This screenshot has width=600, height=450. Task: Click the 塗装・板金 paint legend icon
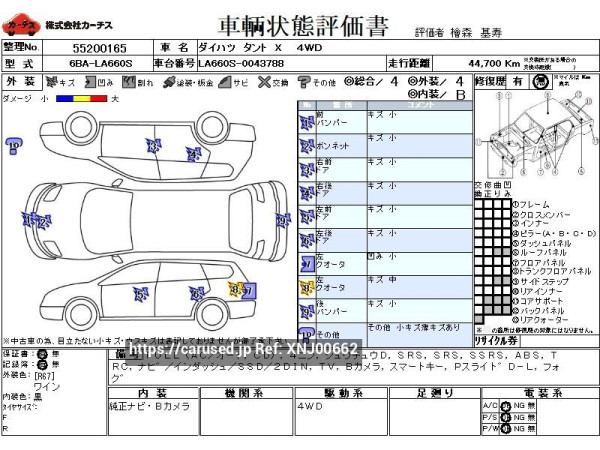(169, 82)
